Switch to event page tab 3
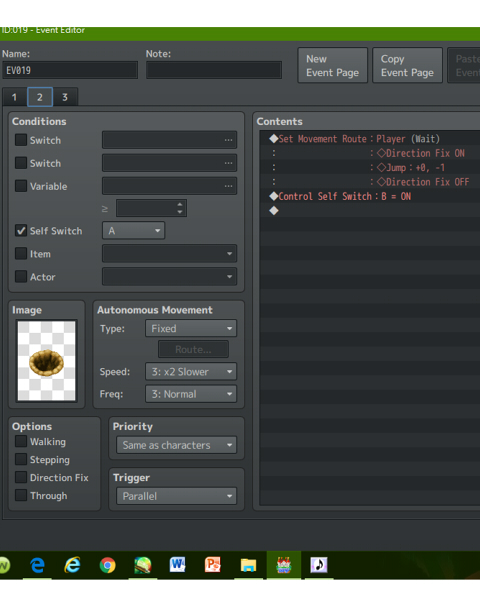The image size is (480, 600). click(65, 97)
